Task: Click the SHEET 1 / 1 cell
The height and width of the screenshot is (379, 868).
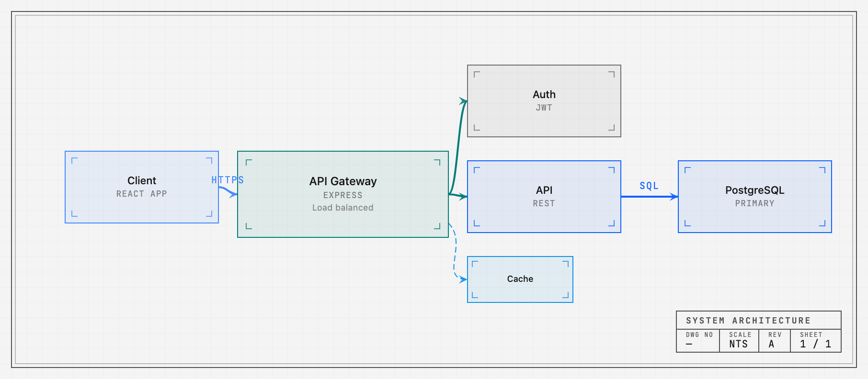Action: coord(816,341)
